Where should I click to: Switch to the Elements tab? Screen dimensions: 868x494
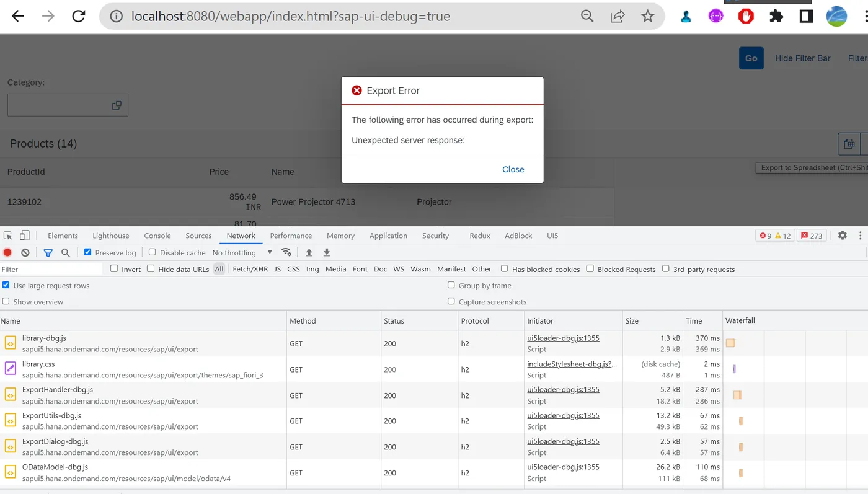(x=63, y=236)
